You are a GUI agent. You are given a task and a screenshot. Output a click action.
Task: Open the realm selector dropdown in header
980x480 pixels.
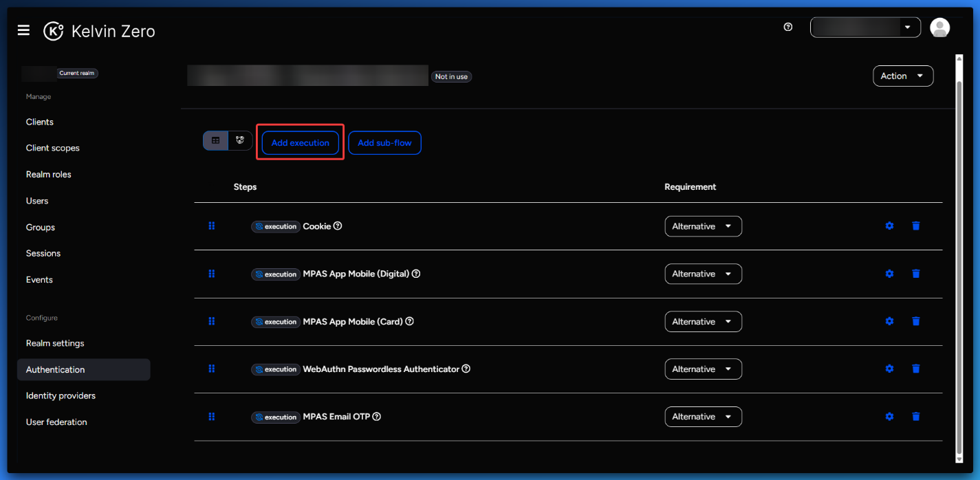(x=864, y=28)
